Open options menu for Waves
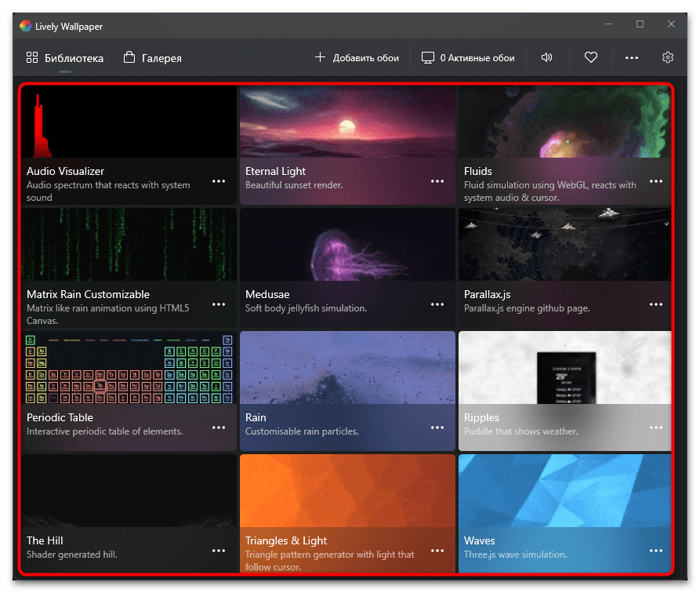The image size is (700, 593). (656, 551)
